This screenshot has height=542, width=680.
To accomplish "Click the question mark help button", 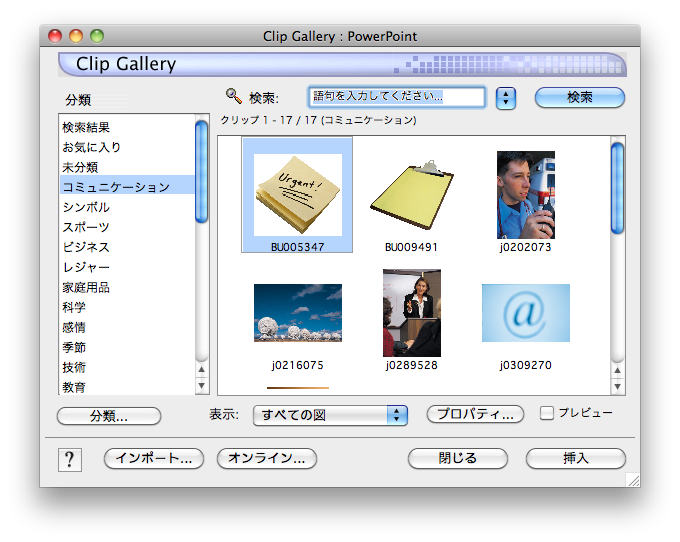I will point(70,459).
